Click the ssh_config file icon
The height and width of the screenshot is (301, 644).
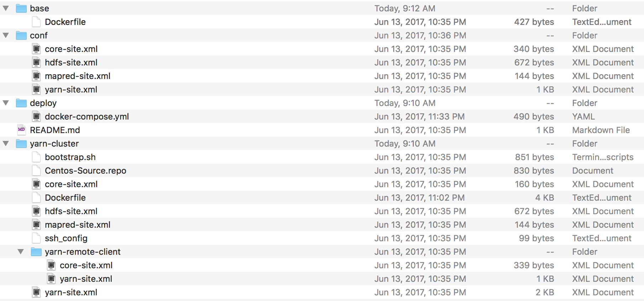(36, 238)
